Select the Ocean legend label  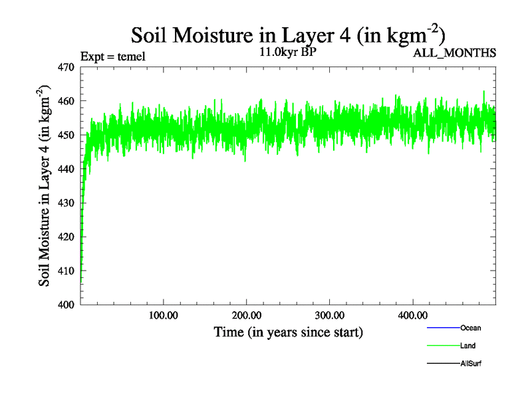470,328
